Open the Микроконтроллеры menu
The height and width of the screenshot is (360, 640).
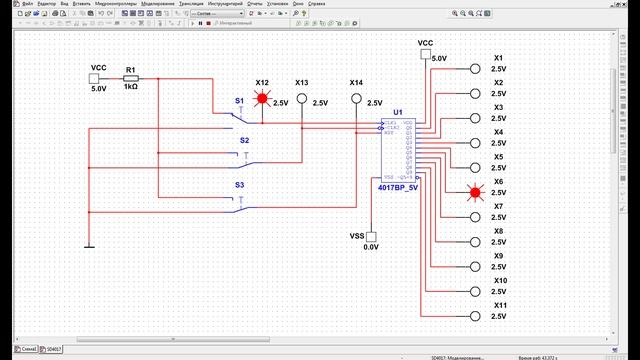pyautogui.click(x=116, y=4)
